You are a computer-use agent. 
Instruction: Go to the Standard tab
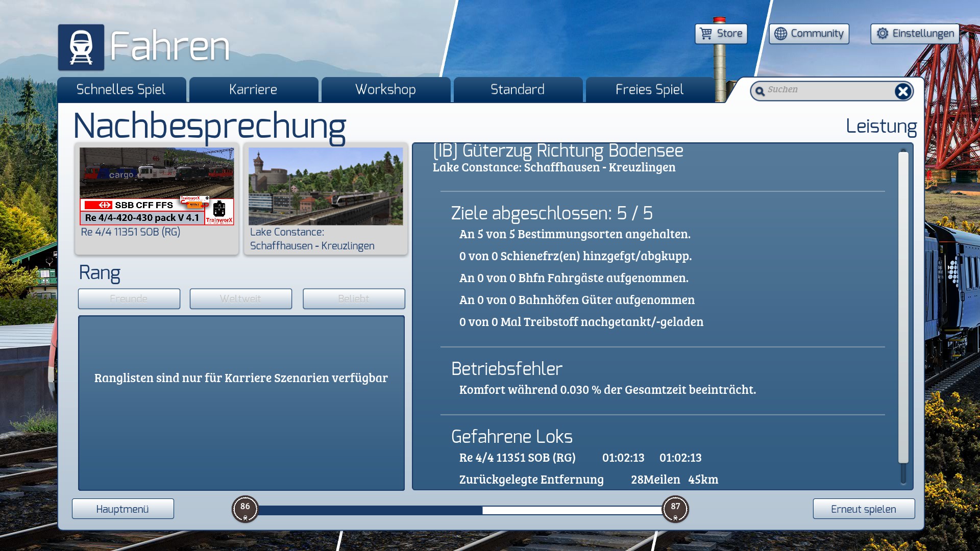click(518, 90)
